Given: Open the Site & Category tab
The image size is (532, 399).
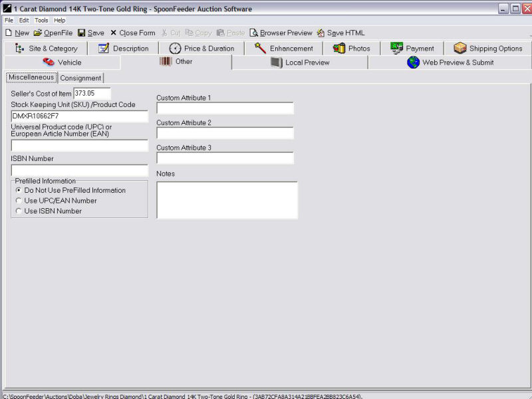Looking at the screenshot, I should pyautogui.click(x=45, y=48).
